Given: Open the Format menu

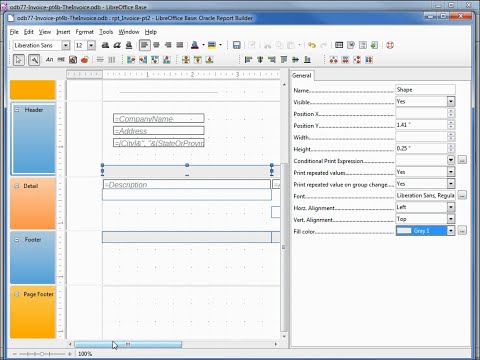Looking at the screenshot, I should point(85,32).
